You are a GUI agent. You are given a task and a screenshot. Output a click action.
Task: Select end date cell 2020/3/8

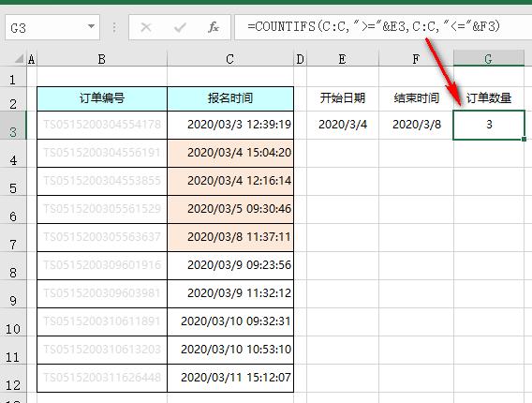[416, 125]
